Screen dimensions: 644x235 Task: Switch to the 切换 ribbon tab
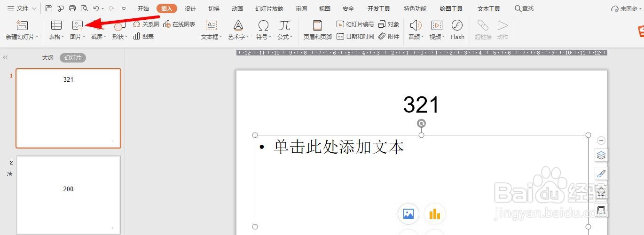pos(214,8)
